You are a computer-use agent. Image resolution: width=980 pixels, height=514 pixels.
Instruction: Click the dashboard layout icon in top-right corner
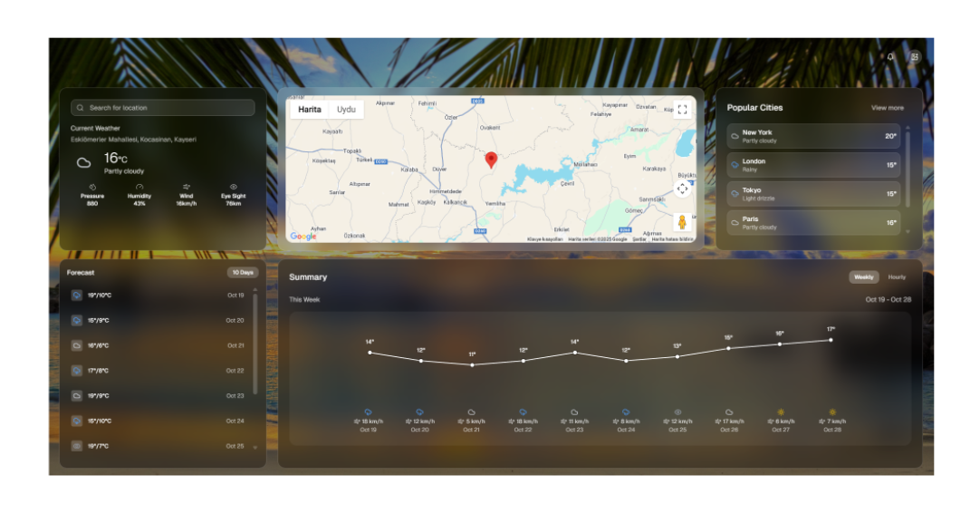(x=915, y=56)
